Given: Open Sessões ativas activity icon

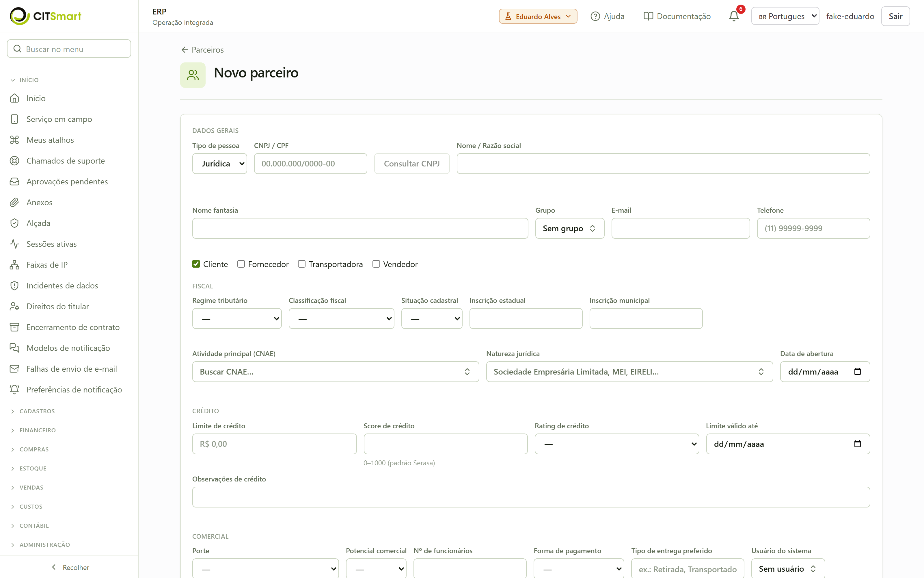Looking at the screenshot, I should pyautogui.click(x=14, y=244).
